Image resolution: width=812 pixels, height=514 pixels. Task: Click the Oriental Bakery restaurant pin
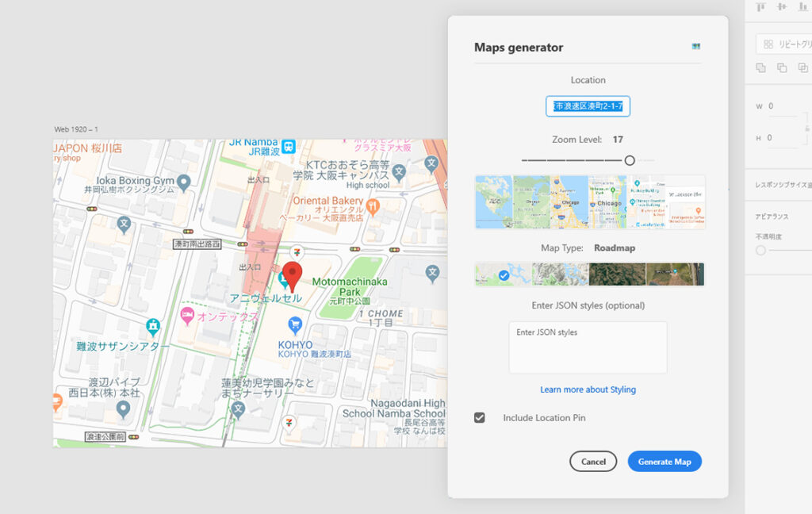pos(373,206)
